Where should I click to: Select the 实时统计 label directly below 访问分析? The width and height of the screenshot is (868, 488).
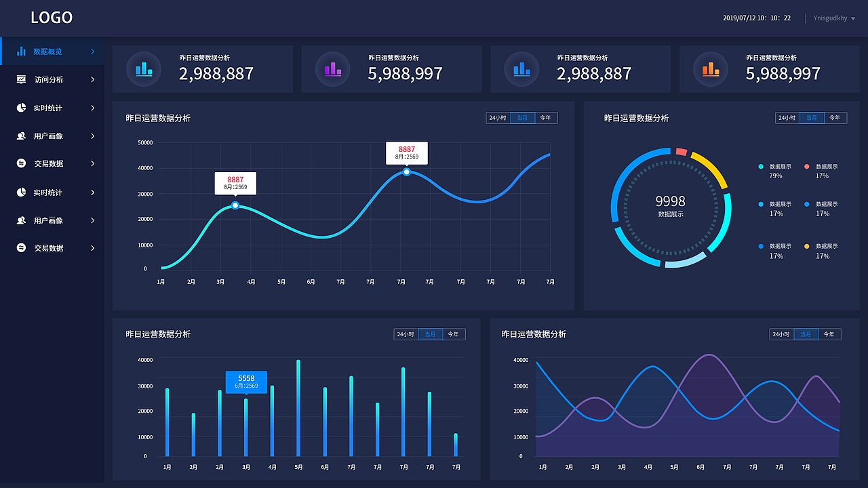(x=48, y=108)
